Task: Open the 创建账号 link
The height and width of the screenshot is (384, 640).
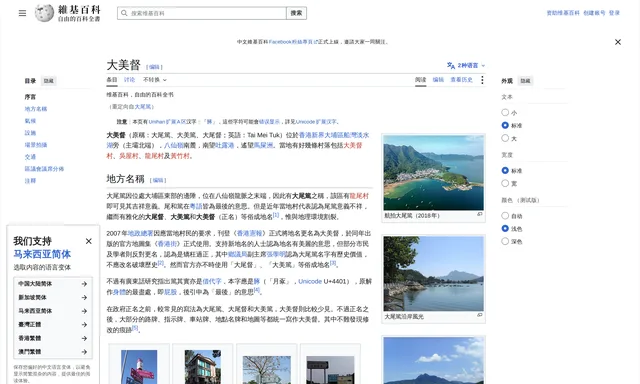Action: coord(594,13)
